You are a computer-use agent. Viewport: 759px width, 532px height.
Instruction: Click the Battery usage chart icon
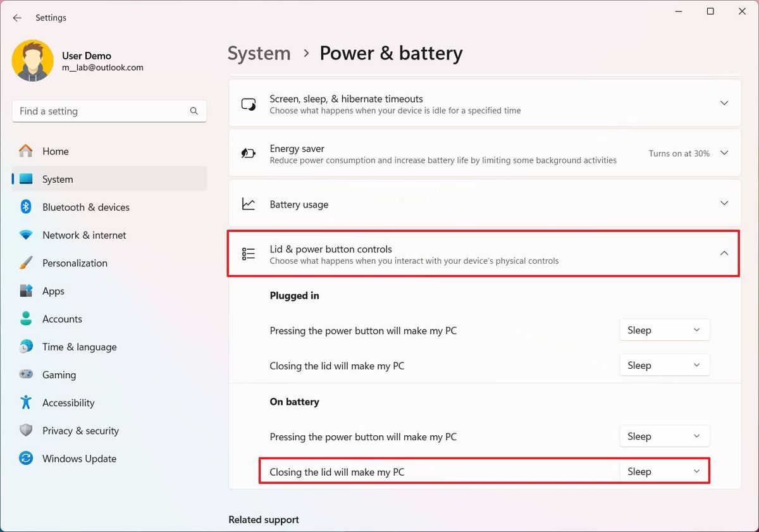249,204
